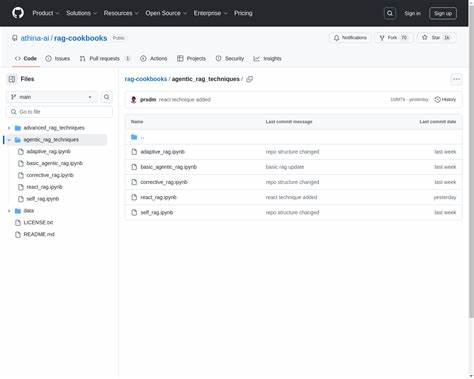Click file icon beside self_rag.ipynb in table
Viewport: 474px width, 379px height.
(x=134, y=213)
